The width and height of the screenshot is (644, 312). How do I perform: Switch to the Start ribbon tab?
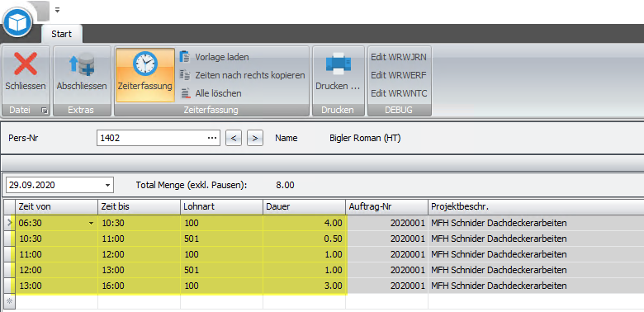pos(62,34)
